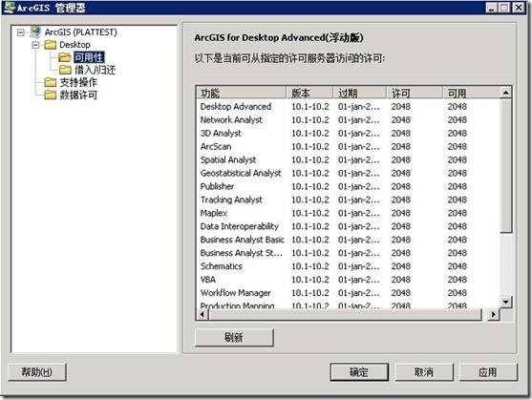Click the 许可 count in Publisher row
This screenshot has width=532, height=400.
(x=401, y=186)
